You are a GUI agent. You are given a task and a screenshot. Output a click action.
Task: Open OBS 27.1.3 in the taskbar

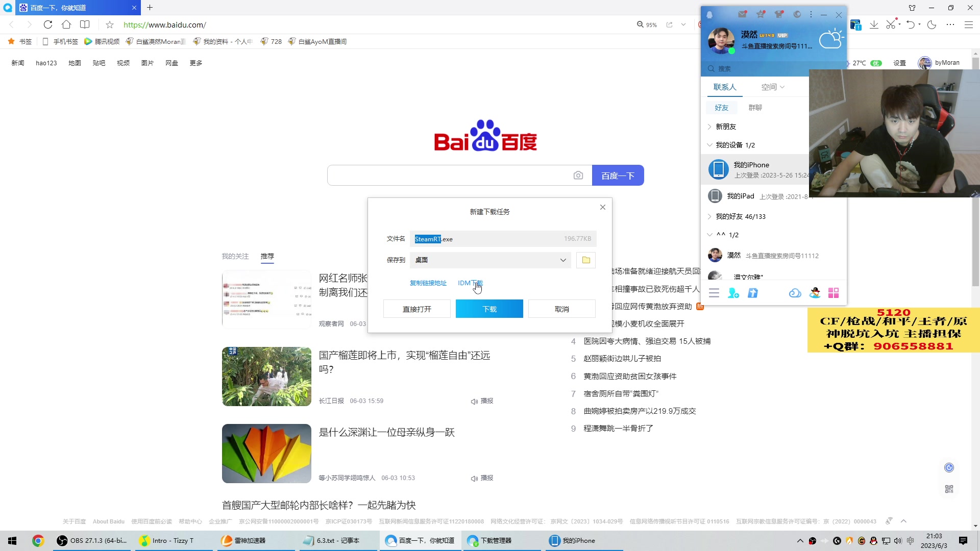click(x=92, y=541)
